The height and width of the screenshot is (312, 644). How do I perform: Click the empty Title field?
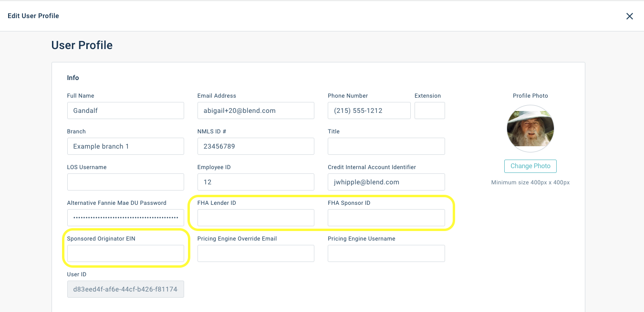pyautogui.click(x=386, y=146)
